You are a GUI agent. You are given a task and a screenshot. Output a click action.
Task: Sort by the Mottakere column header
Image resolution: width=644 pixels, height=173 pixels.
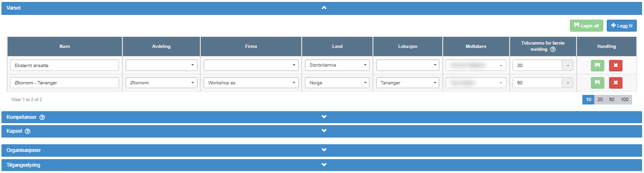click(476, 46)
